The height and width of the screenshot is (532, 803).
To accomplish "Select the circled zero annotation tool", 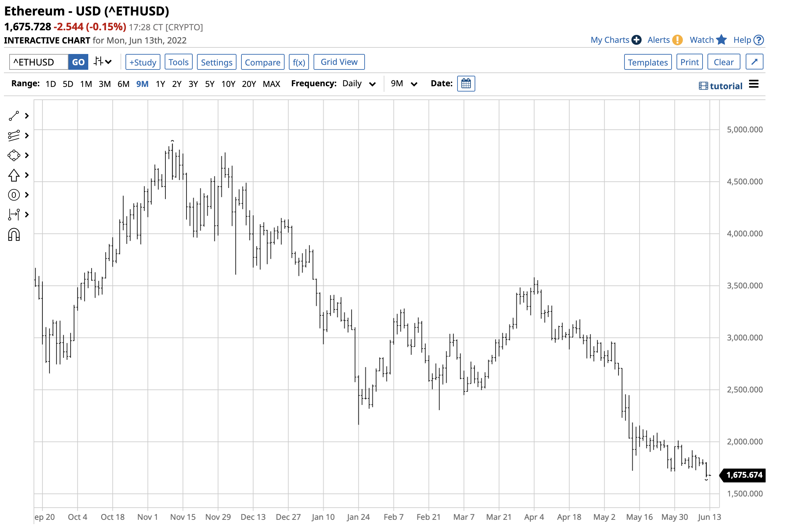I will point(14,195).
